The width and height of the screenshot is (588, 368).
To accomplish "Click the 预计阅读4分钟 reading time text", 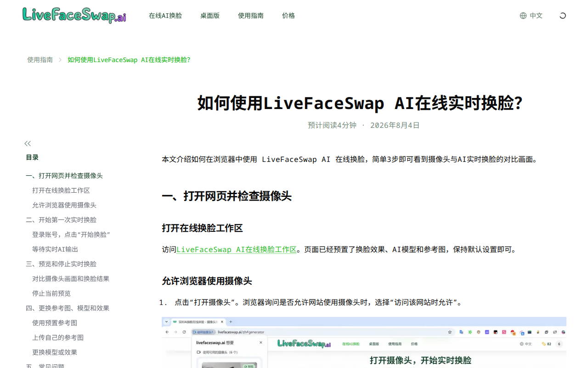I will pyautogui.click(x=332, y=125).
